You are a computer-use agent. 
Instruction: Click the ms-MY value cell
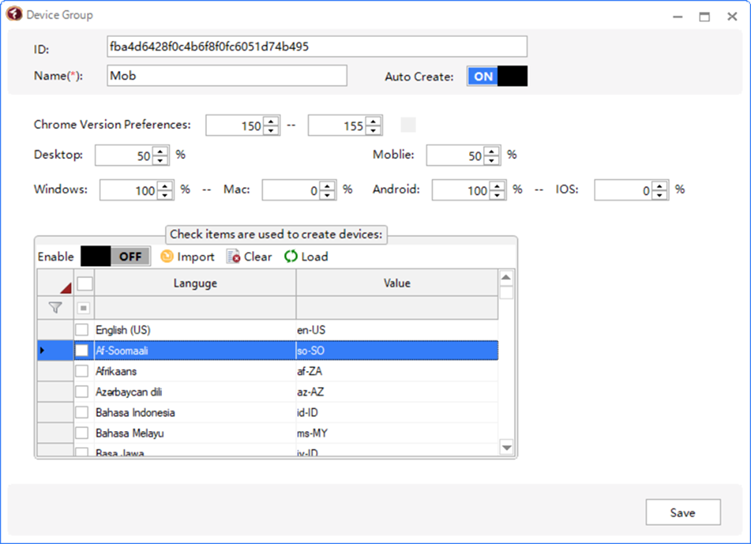pos(397,433)
